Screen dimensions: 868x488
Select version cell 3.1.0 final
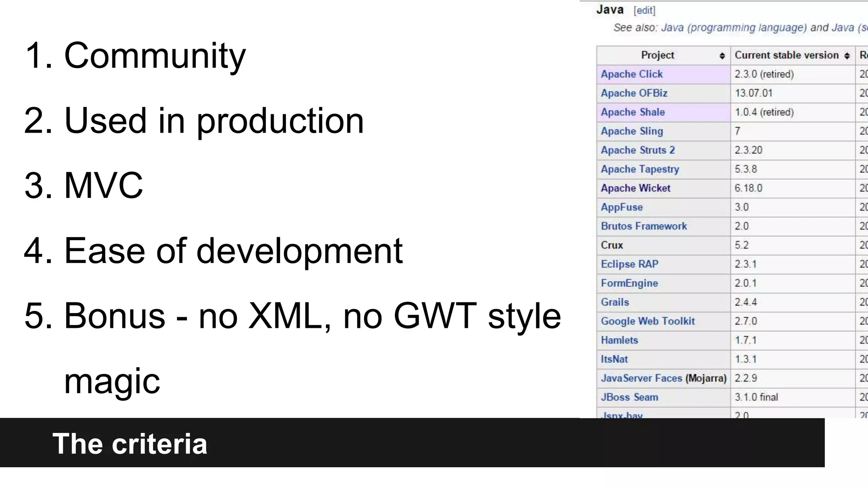click(793, 397)
